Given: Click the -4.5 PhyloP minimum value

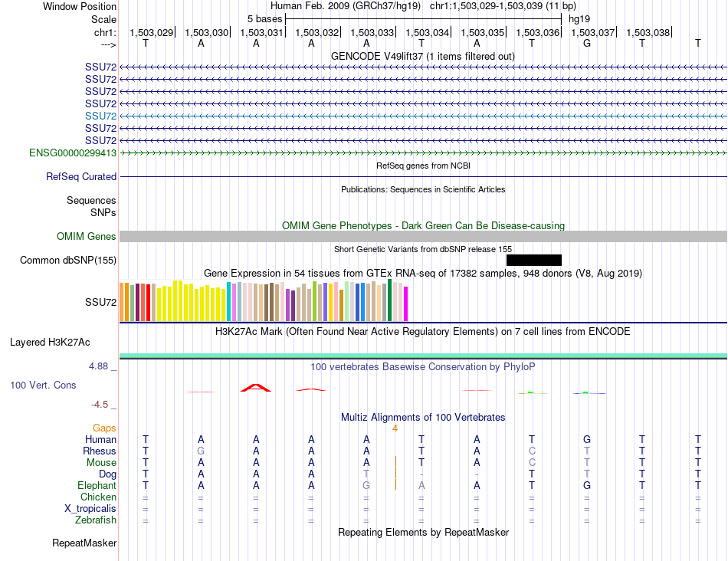Looking at the screenshot, I should (100, 405).
